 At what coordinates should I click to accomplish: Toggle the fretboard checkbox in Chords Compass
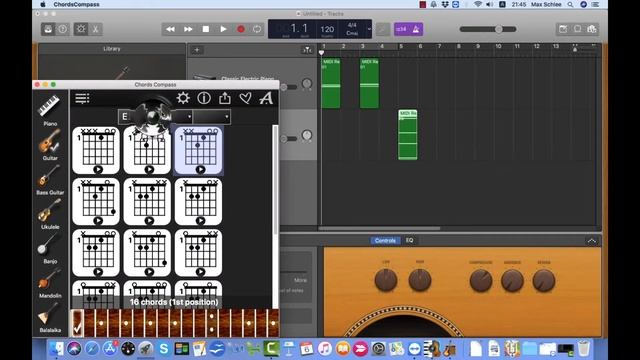click(77, 324)
